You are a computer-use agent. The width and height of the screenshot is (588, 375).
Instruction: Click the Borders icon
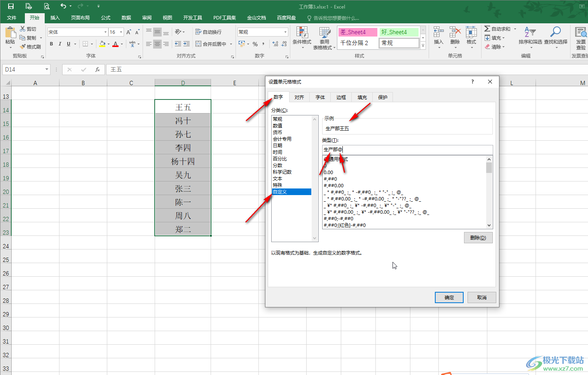pyautogui.click(x=85, y=44)
